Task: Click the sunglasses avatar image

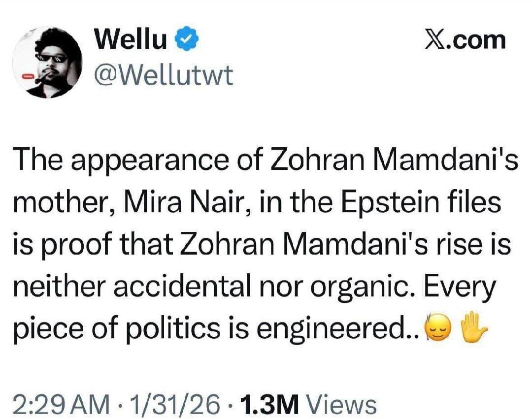Action: point(48,59)
